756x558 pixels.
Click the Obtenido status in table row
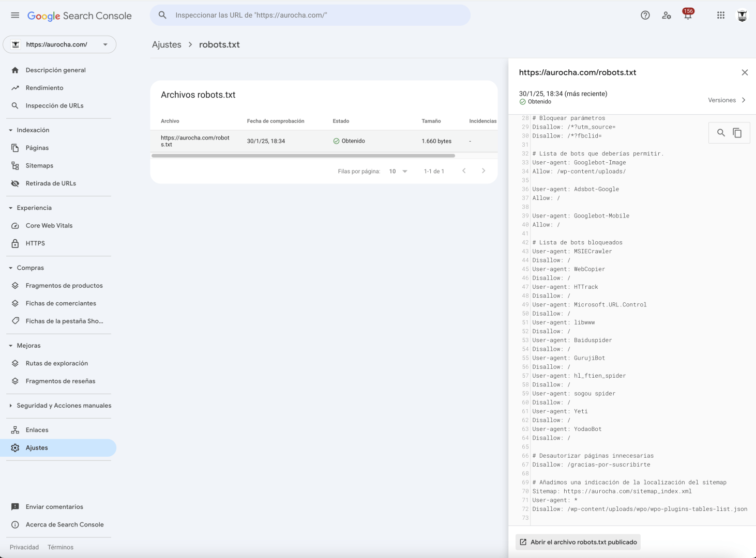[x=349, y=141]
